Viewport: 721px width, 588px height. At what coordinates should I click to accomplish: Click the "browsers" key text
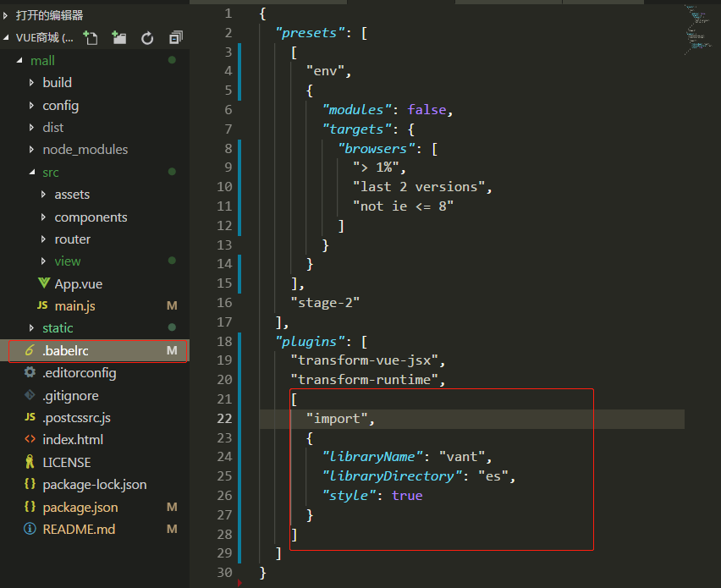point(376,149)
